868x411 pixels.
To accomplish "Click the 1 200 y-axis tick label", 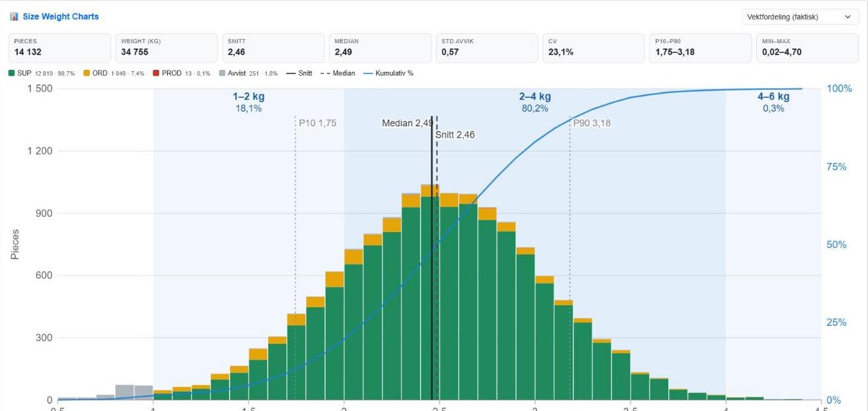I will (x=40, y=151).
